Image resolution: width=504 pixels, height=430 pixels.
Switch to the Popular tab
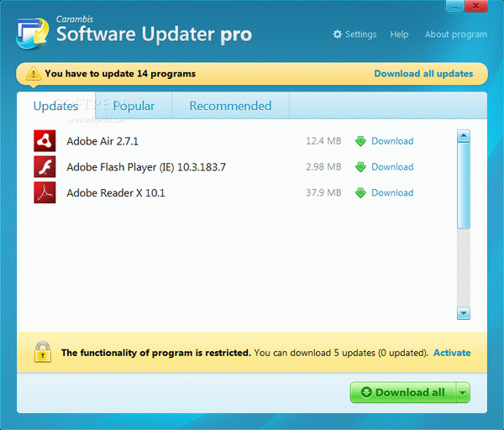(x=134, y=106)
